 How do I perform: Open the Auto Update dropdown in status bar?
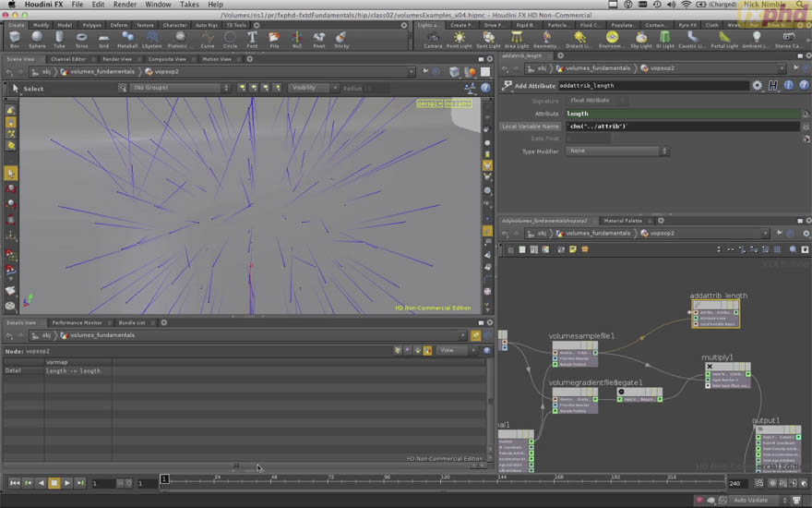pos(759,500)
